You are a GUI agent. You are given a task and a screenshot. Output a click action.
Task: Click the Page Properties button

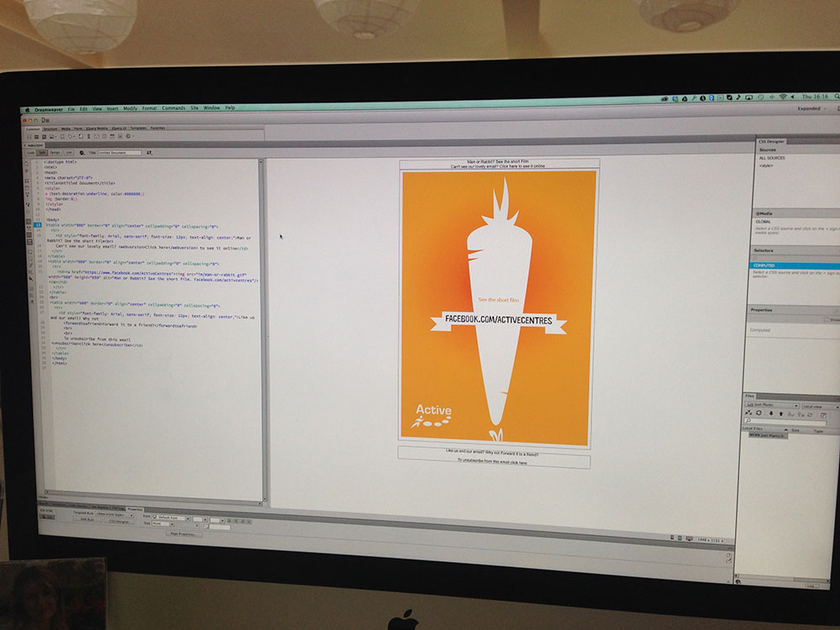tap(184, 533)
